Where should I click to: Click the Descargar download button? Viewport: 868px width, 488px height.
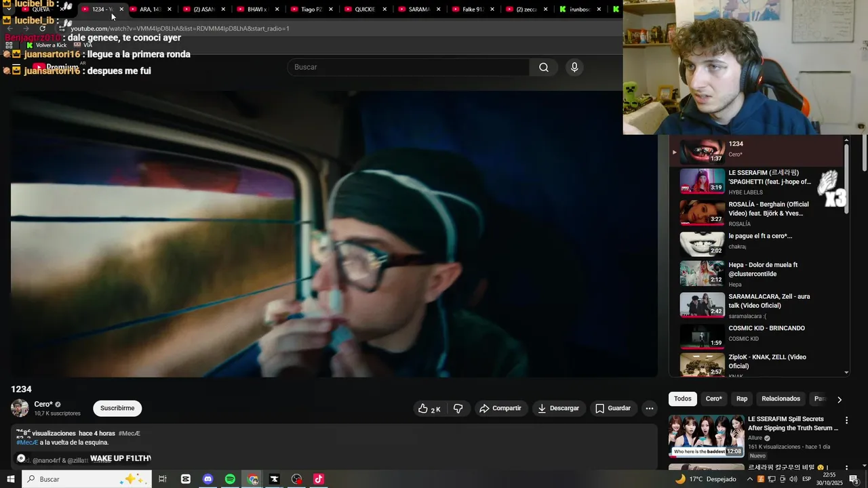558,408
